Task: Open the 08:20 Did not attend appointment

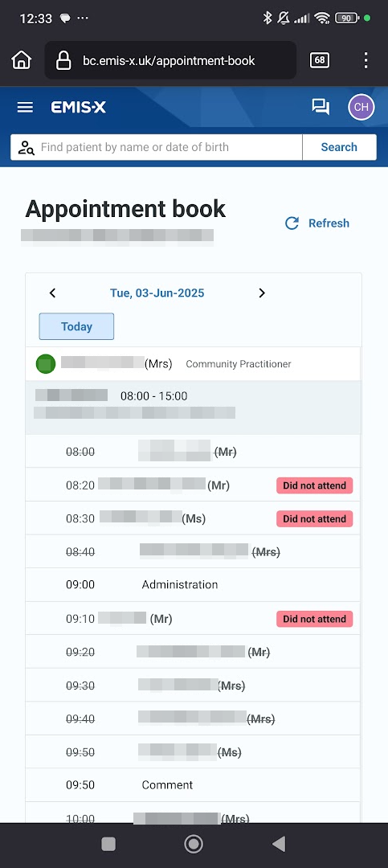Action: point(193,485)
